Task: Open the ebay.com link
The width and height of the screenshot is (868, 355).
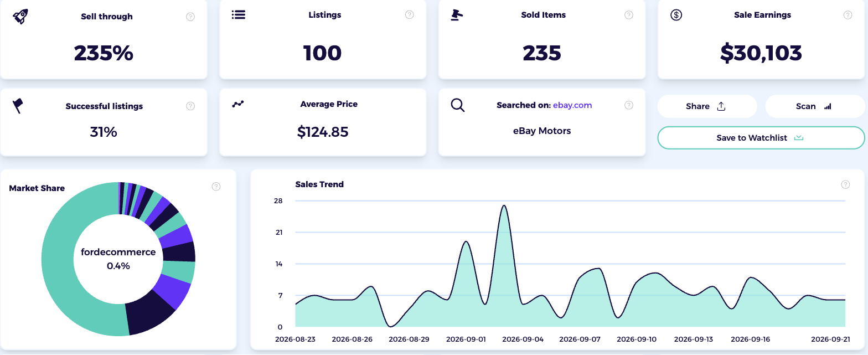Action: click(572, 105)
